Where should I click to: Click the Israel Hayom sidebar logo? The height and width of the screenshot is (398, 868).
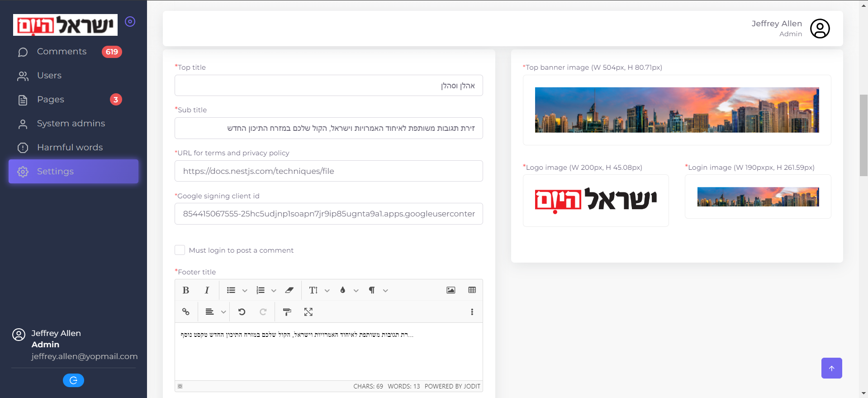pos(66,25)
